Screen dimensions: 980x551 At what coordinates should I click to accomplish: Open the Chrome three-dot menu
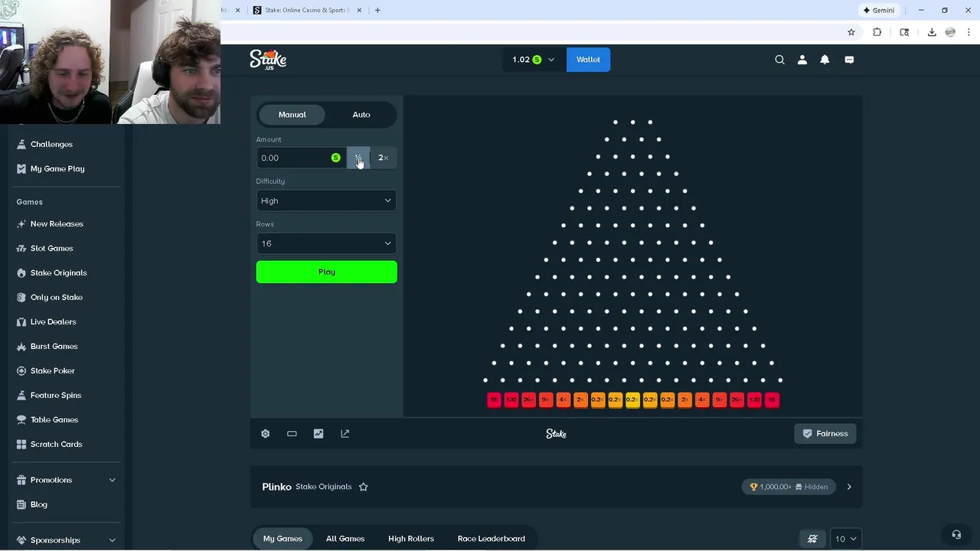[x=969, y=32]
